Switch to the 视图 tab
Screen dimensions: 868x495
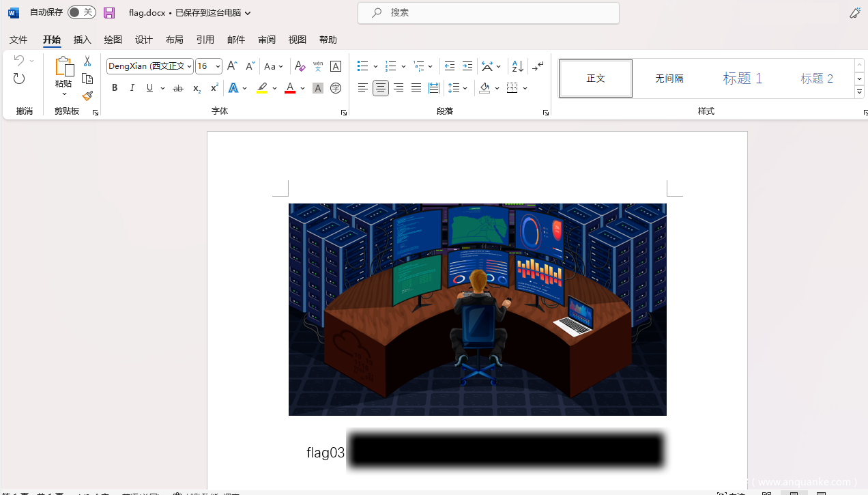point(298,40)
